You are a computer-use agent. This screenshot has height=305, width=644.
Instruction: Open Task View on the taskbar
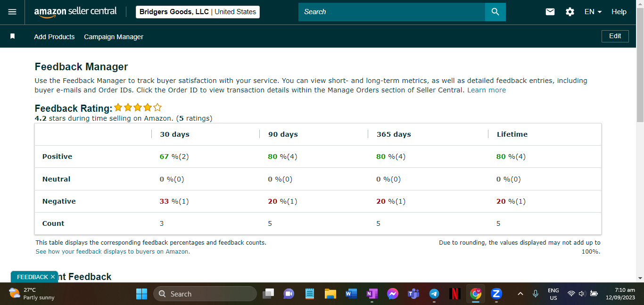[x=268, y=294]
